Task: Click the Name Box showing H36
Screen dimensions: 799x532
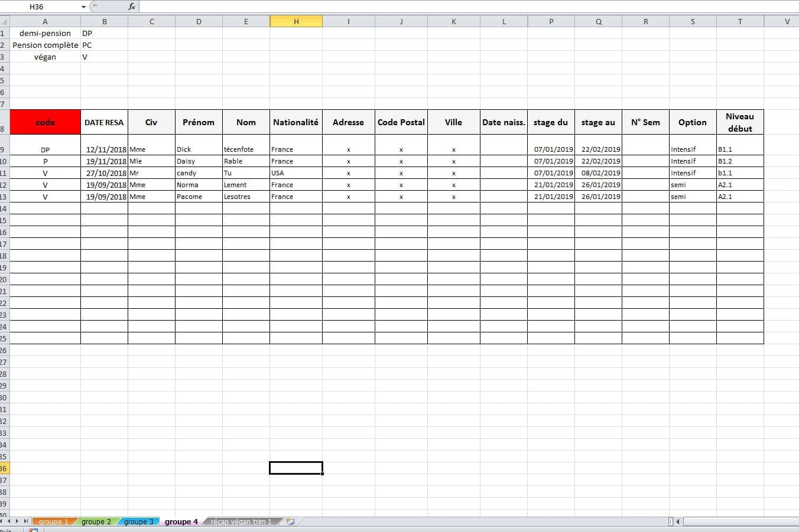Action: coord(40,6)
